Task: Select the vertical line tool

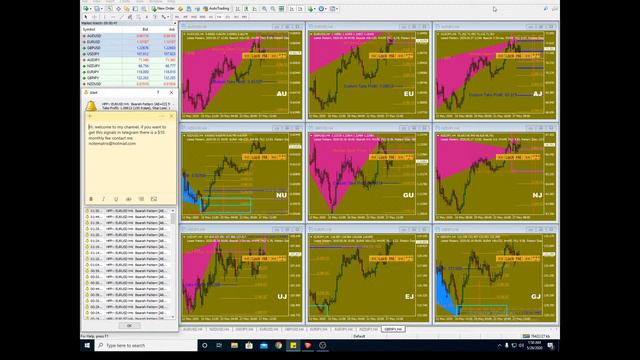Action: point(104,17)
